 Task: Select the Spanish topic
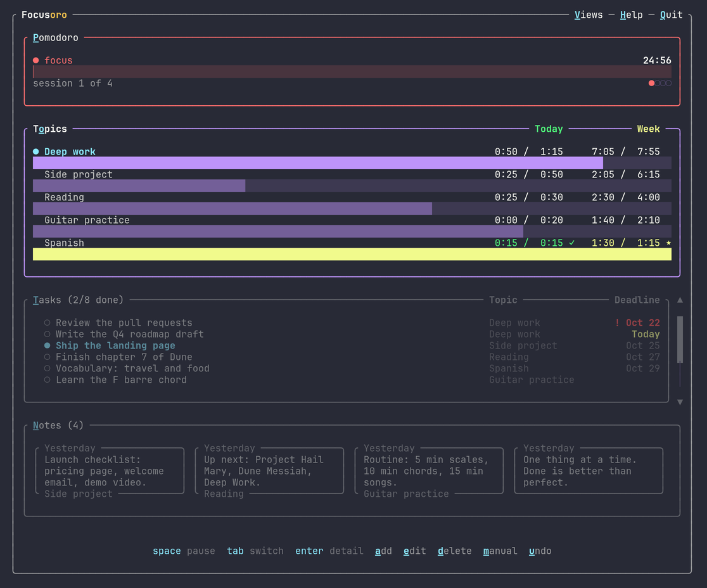(x=64, y=243)
